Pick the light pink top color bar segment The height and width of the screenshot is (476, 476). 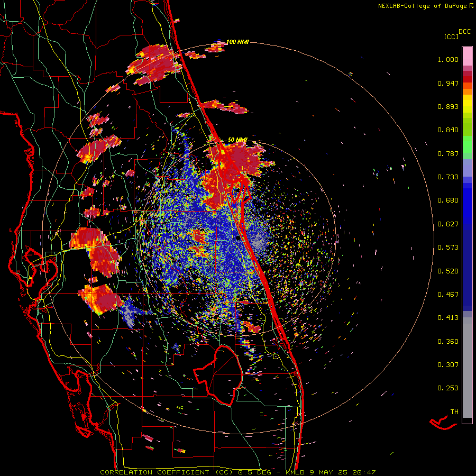tap(467, 56)
